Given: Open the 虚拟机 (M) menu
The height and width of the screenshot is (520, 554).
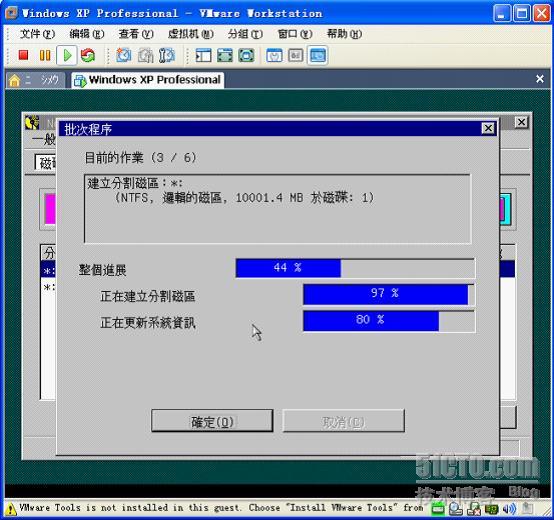Looking at the screenshot, I should 191,34.
